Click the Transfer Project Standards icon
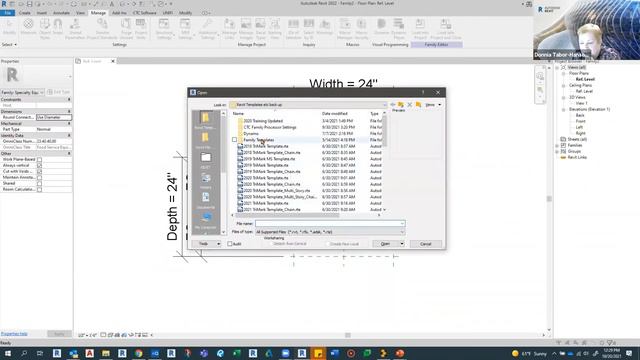The width and height of the screenshot is (640, 360). tap(102, 29)
